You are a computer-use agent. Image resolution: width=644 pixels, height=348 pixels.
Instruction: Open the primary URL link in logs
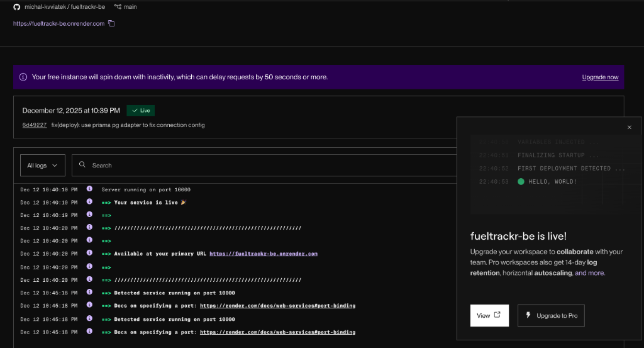click(x=263, y=254)
